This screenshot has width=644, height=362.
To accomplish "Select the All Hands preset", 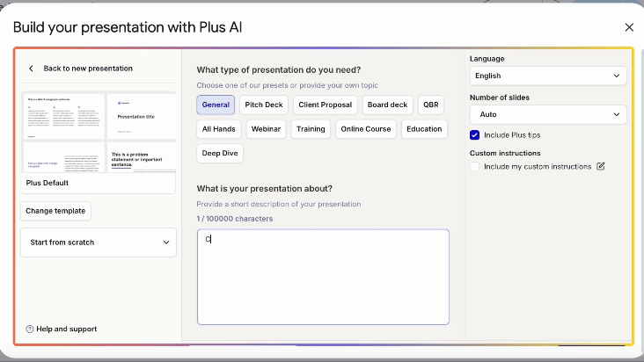I will click(x=218, y=129).
